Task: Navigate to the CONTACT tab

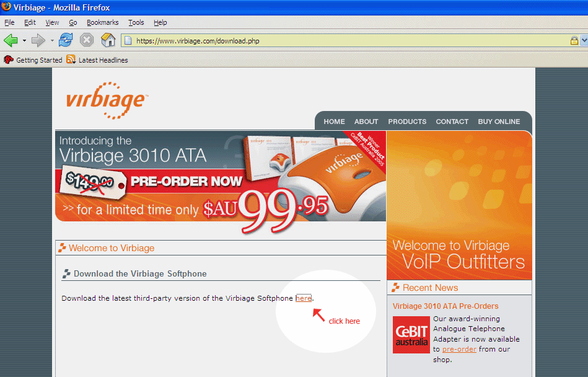Action: pos(452,122)
